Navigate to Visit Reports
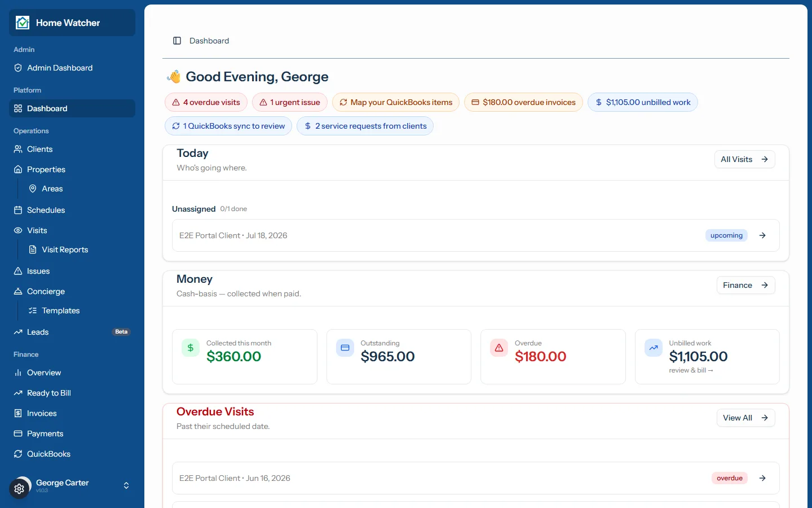Screen dimensions: 812x508 [80, 249]
